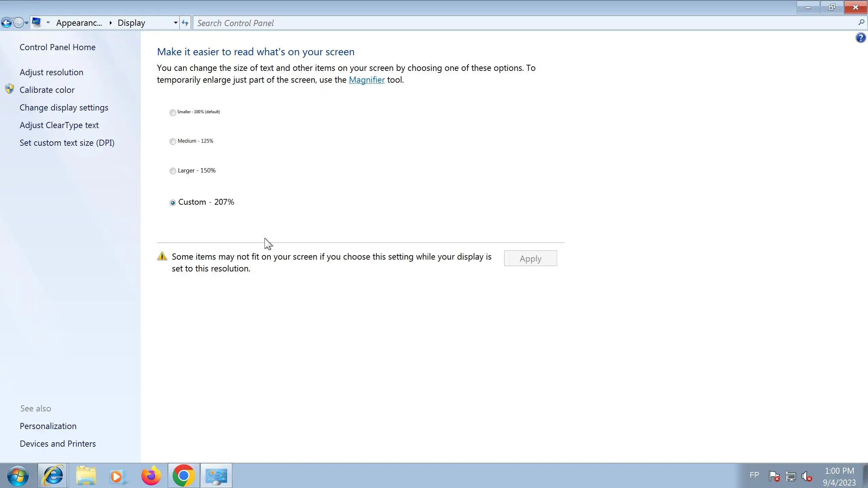Expand the address bar history dropdown
The height and width of the screenshot is (488, 868).
pos(175,23)
